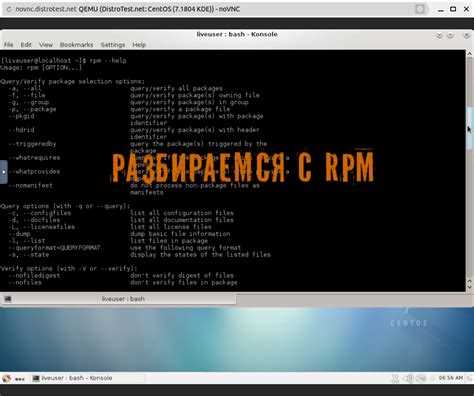Viewport: 474px width, 396px height.
Task: Click the "--nomanifest" option text
Action: coord(31,185)
